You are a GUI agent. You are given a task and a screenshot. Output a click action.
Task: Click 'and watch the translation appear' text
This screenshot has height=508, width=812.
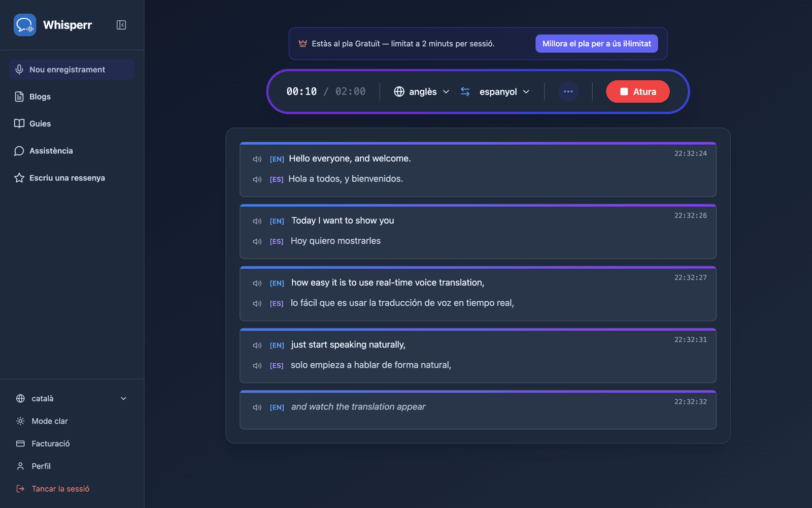tap(358, 406)
